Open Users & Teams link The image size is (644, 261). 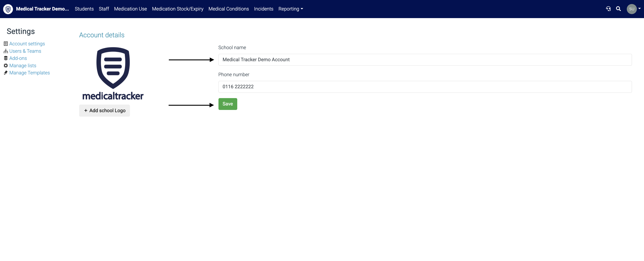coord(25,51)
